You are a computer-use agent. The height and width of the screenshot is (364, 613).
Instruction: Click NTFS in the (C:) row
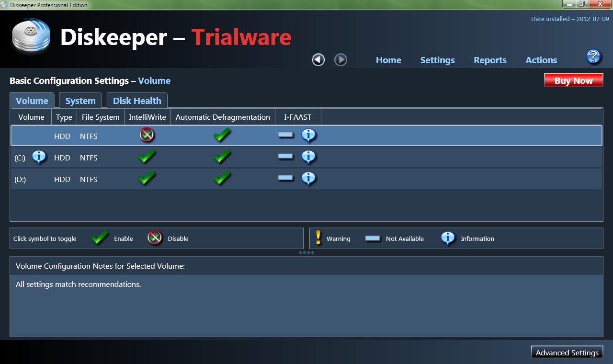89,158
